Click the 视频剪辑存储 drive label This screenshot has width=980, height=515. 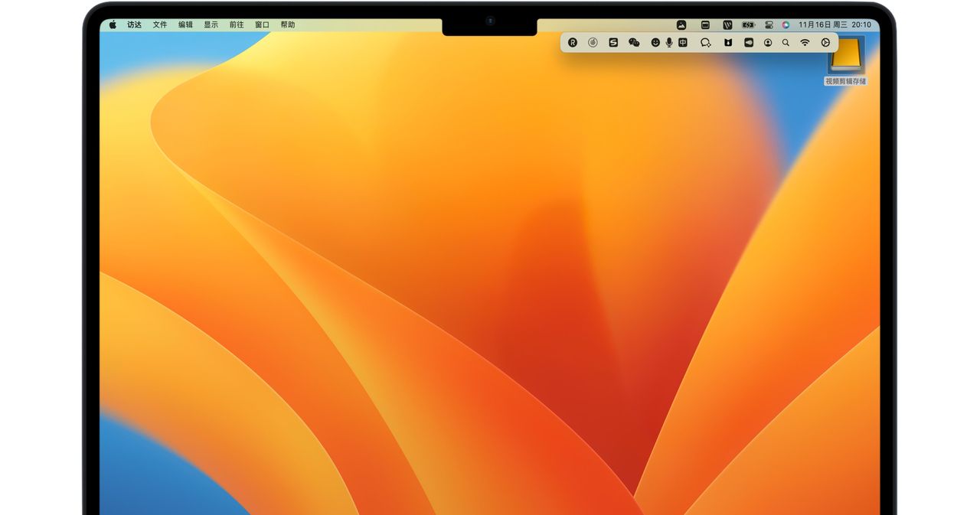(x=846, y=81)
